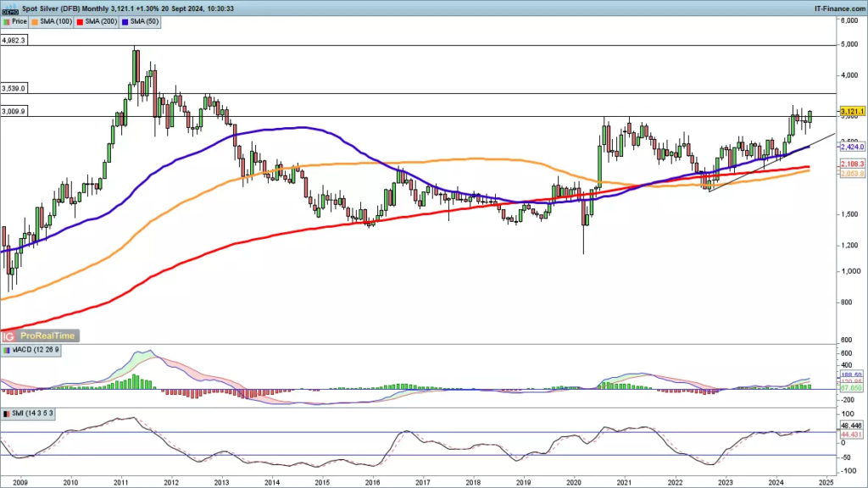Click the small chart icon above the DEMO badge
This screenshot has width=868, height=488.
coord(13,5)
